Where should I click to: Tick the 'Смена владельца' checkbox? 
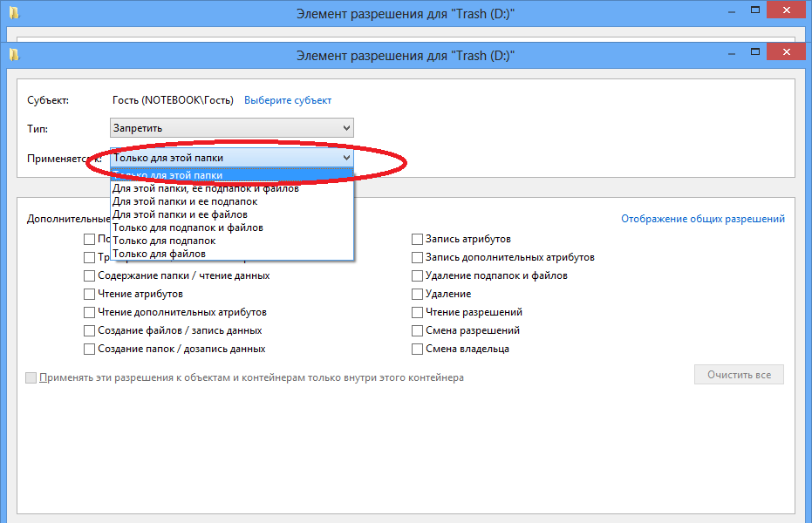417,349
